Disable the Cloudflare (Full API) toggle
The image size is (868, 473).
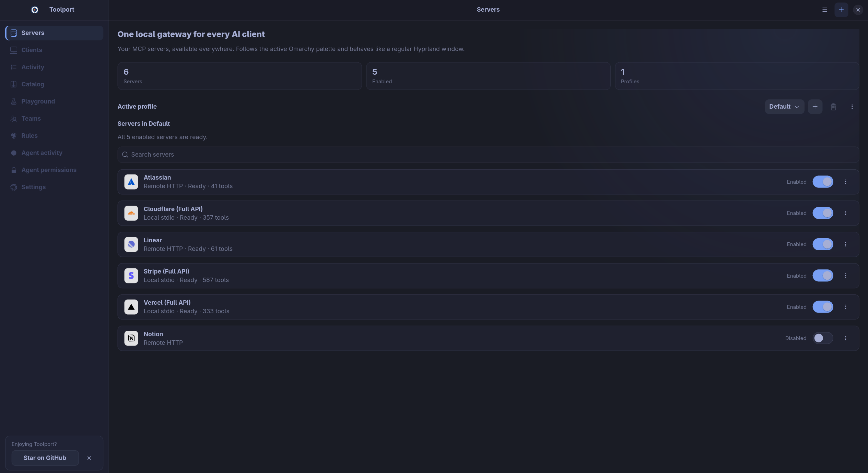(823, 213)
